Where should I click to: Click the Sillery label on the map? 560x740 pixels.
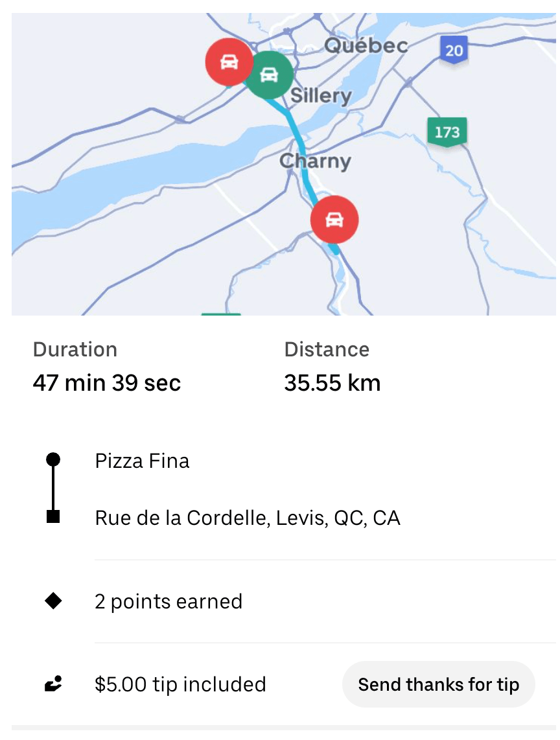point(321,96)
